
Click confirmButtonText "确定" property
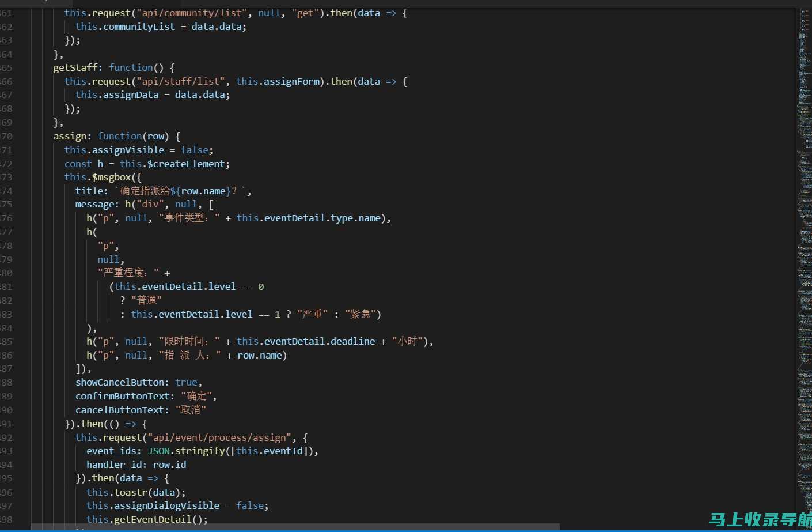(x=146, y=396)
